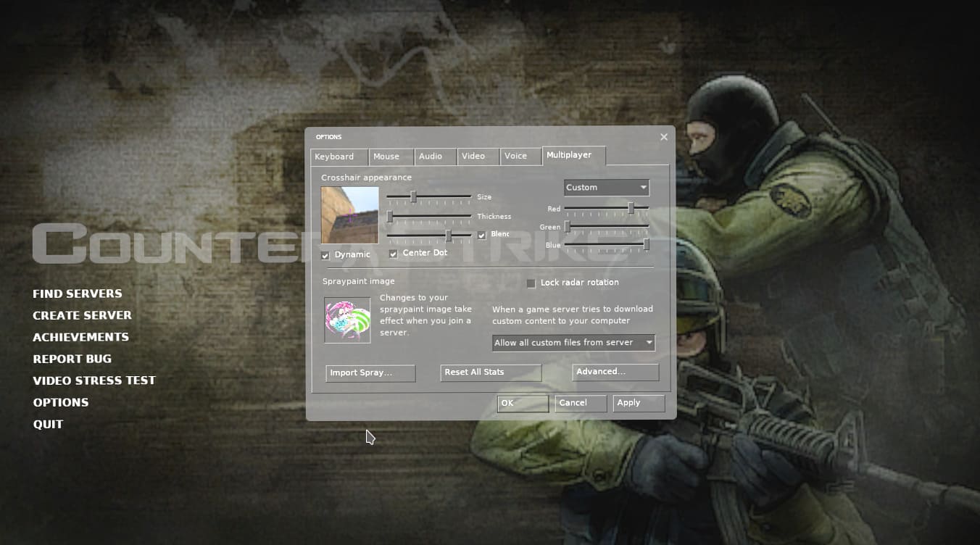
Task: Open the Custom crosshair color dropdown
Action: pyautogui.click(x=607, y=188)
